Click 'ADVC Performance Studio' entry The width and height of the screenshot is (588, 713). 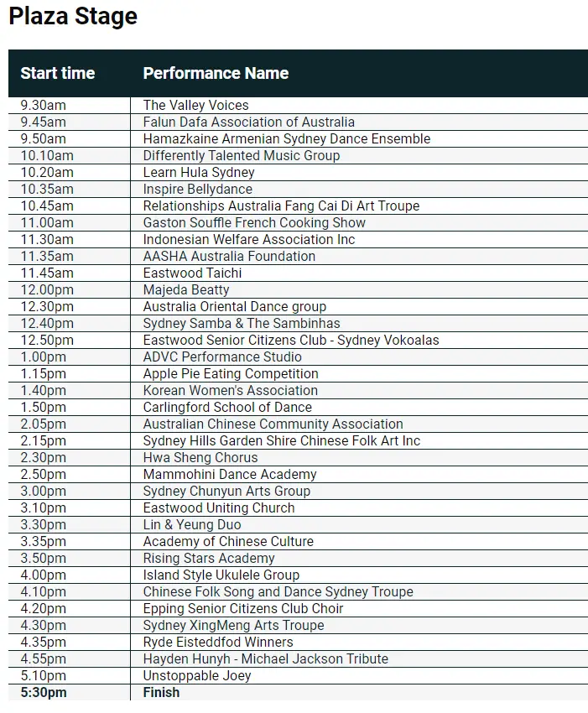(x=222, y=357)
